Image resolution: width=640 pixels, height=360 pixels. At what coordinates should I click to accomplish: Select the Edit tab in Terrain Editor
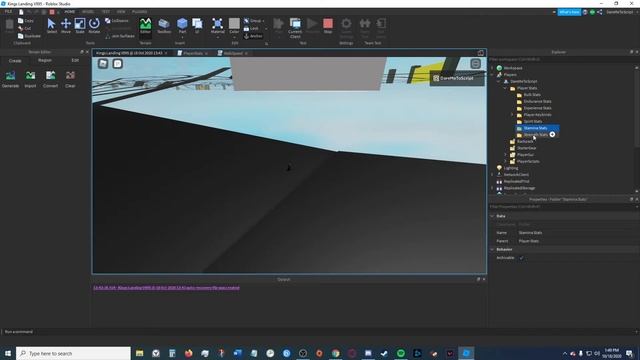[75, 60]
